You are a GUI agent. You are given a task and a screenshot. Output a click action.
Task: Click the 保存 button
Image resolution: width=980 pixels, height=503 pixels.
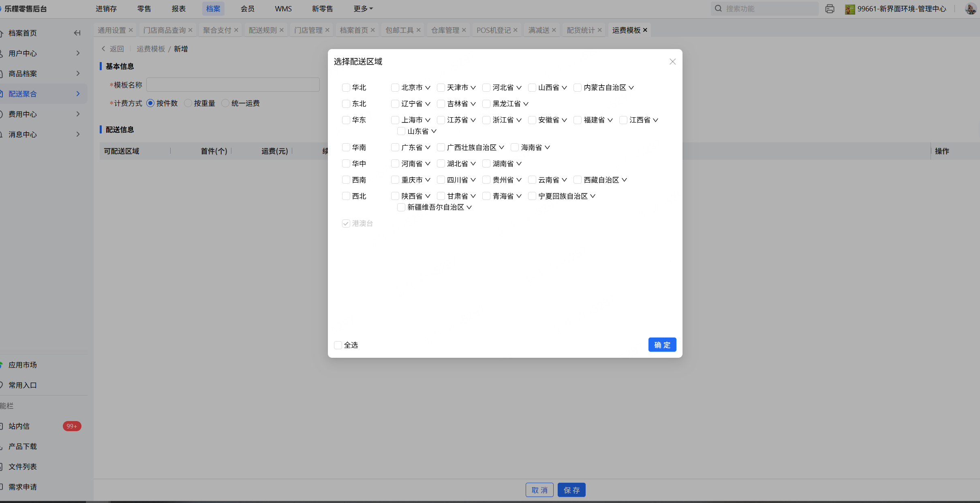pos(571,490)
